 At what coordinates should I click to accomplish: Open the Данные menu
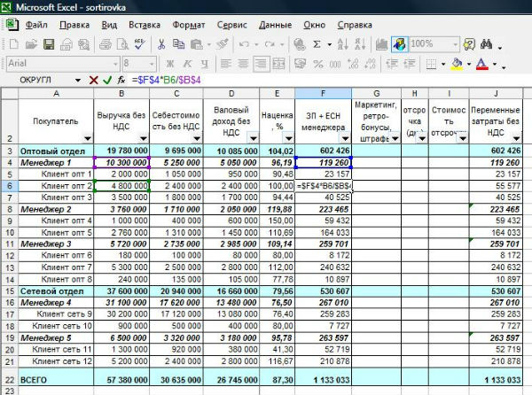(x=275, y=25)
